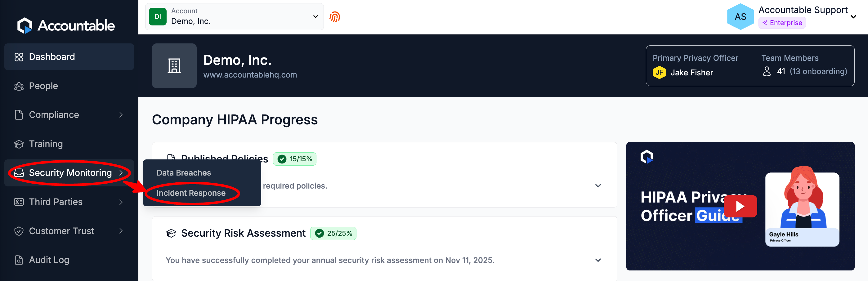Select Data Breaches from the submenu

click(184, 173)
